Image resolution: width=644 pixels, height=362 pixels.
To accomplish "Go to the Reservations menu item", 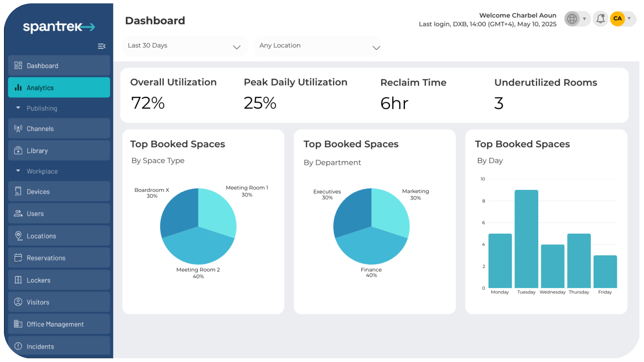I will coord(59,258).
